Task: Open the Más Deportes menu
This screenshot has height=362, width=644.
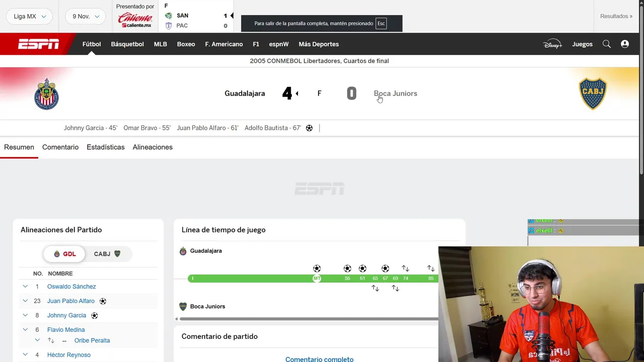Action: [318, 44]
